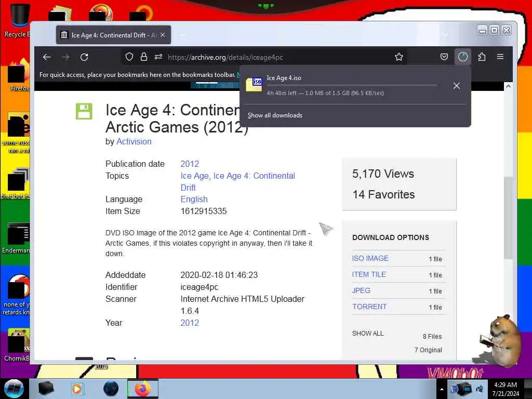Go back one page in Firefox
Image resolution: width=532 pixels, height=399 pixels.
(x=47, y=57)
